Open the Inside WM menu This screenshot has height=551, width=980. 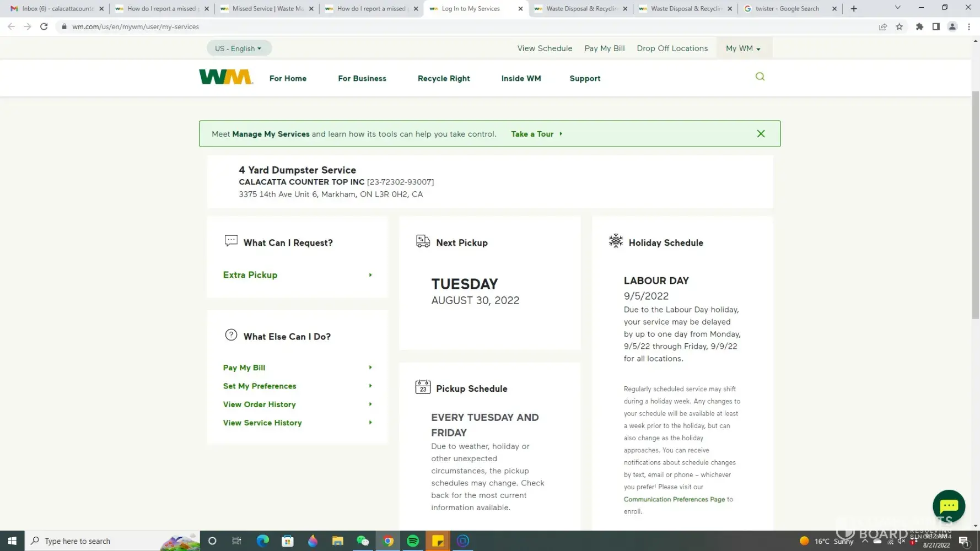coord(521,78)
